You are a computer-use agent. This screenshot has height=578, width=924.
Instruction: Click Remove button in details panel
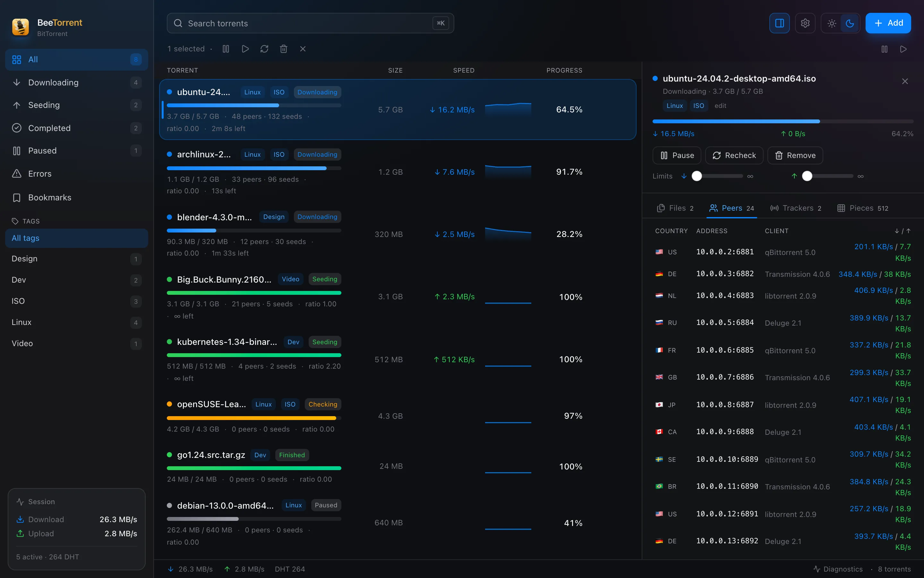pyautogui.click(x=795, y=155)
